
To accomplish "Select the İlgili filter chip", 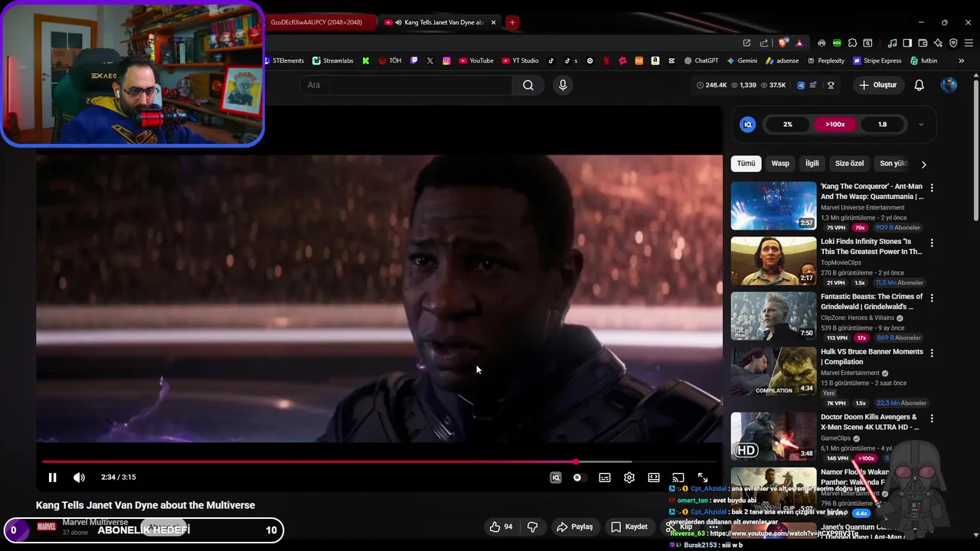I will [812, 163].
